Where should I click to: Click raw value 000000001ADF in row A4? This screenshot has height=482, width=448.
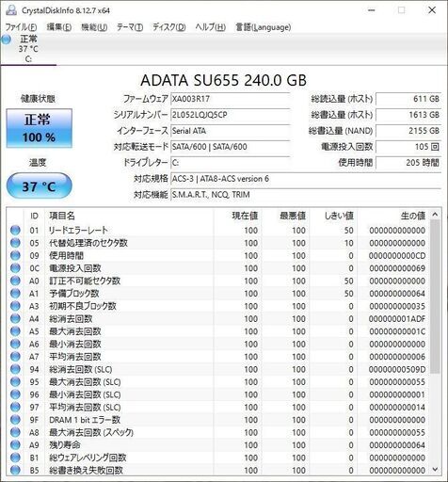click(x=397, y=319)
